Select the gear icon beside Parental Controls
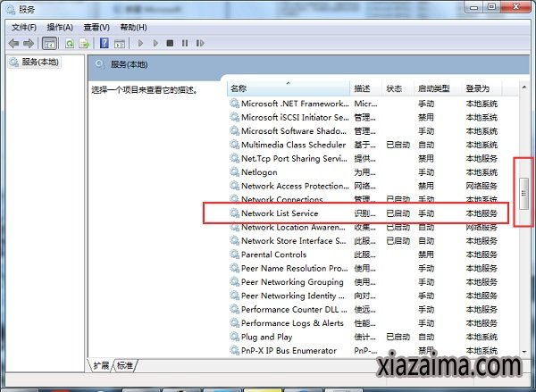Image resolution: width=536 pixels, height=392 pixels. click(234, 254)
